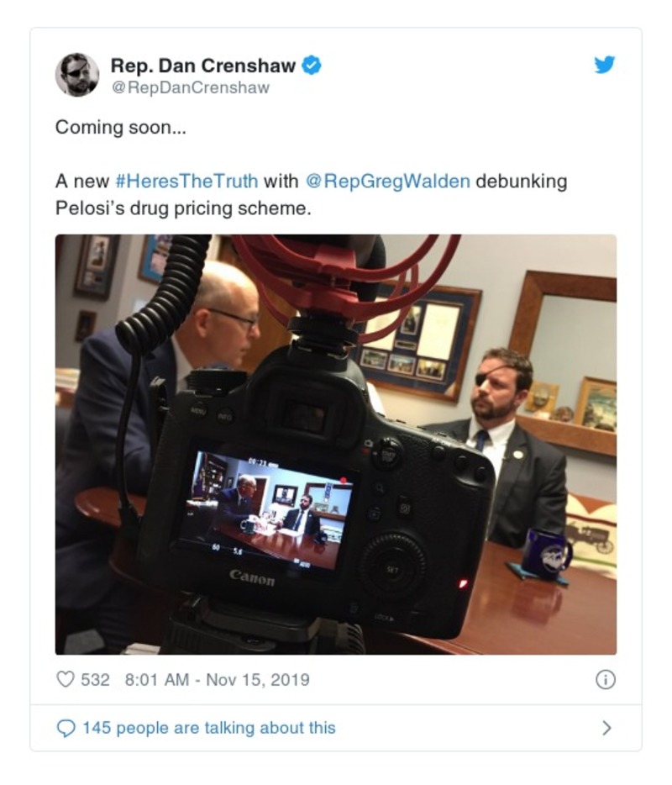Open the attached tweet photo
The width and height of the screenshot is (672, 785).
coord(336,445)
